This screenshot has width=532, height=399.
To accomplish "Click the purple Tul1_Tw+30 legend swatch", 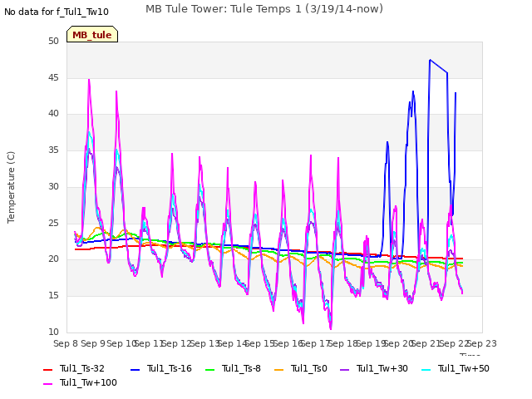I will 344,369.
